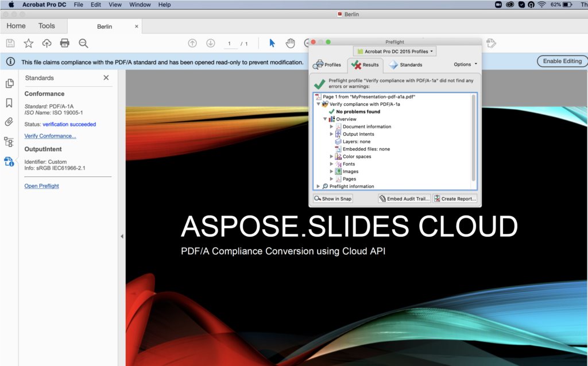The width and height of the screenshot is (588, 366).
Task: Click the Enable Editing button
Action: pos(562,61)
